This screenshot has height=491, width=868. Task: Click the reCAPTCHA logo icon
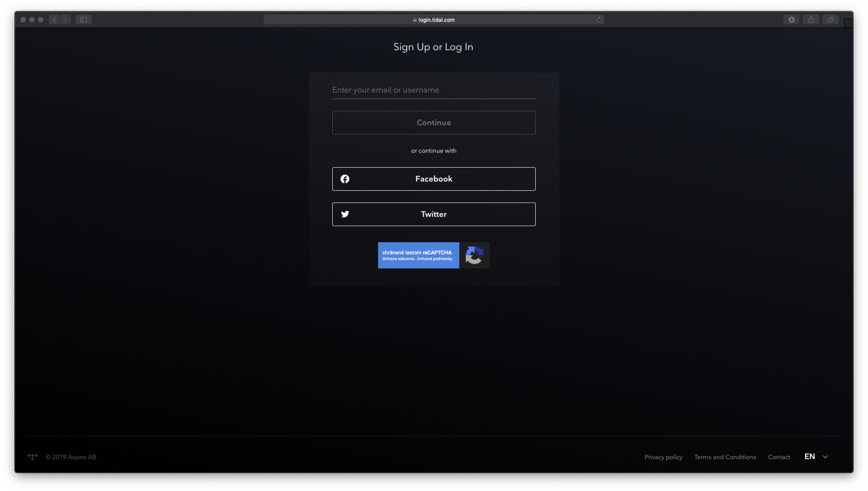(x=474, y=255)
